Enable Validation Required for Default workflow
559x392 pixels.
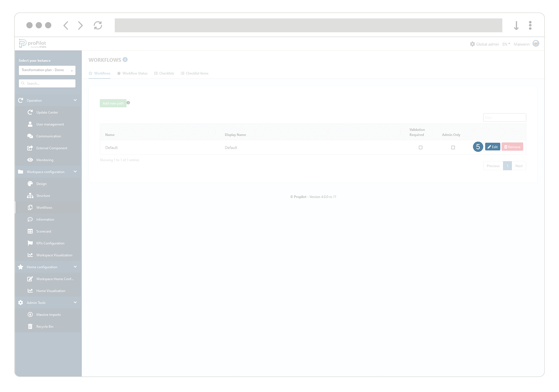pos(420,147)
